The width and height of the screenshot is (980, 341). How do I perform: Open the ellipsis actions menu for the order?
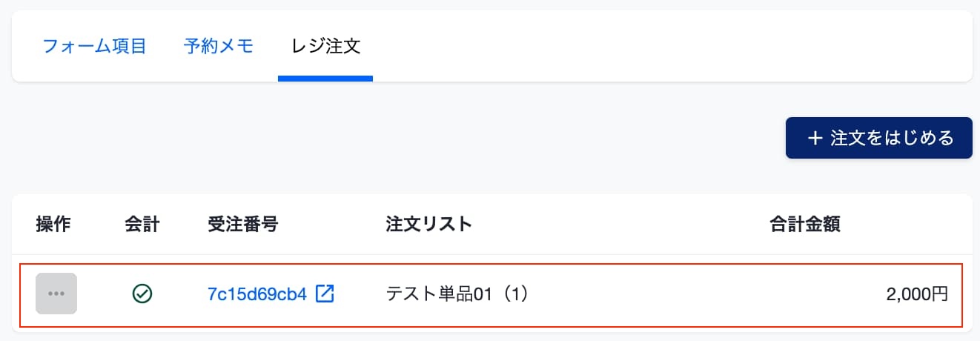[x=56, y=294]
